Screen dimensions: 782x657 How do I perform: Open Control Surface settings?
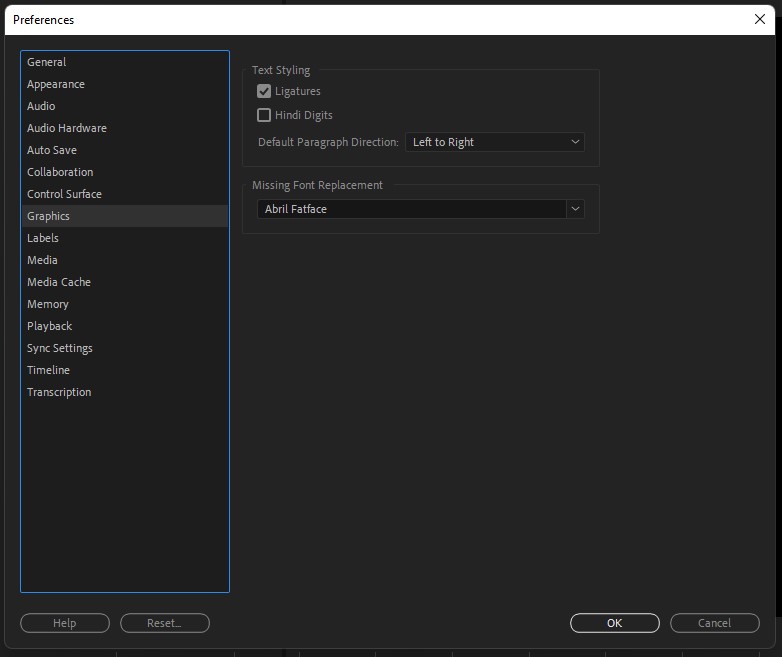point(124,194)
